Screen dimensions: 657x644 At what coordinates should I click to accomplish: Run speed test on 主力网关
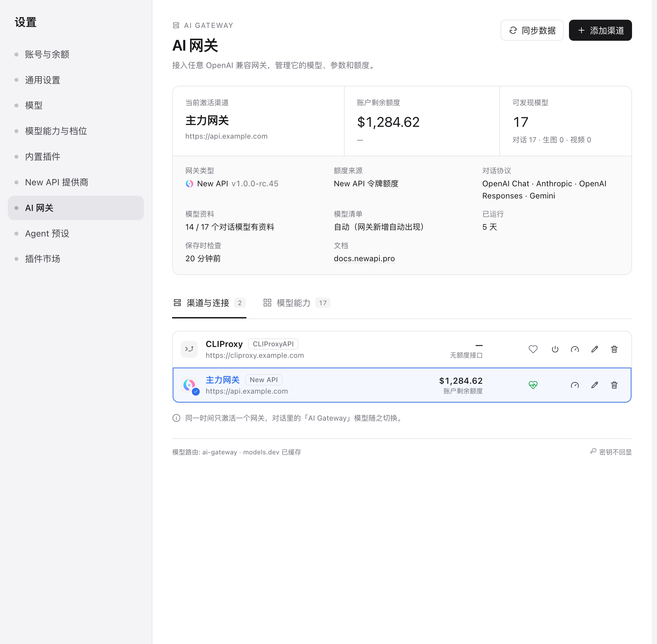575,385
